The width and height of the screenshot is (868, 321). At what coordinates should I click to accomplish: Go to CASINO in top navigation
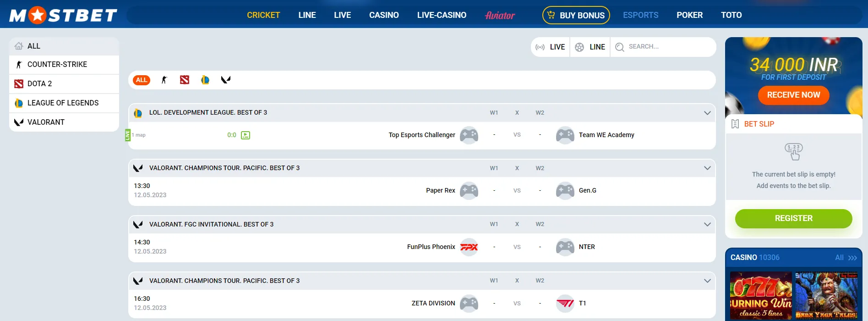click(x=384, y=15)
